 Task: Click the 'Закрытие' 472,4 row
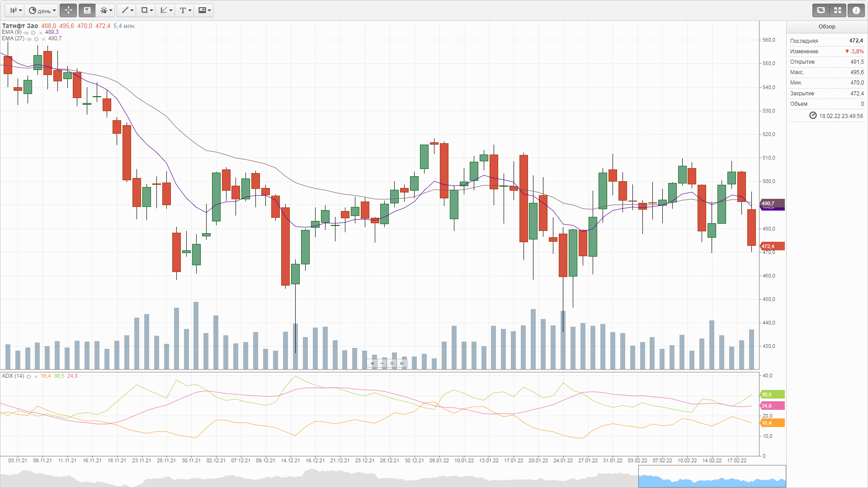826,94
